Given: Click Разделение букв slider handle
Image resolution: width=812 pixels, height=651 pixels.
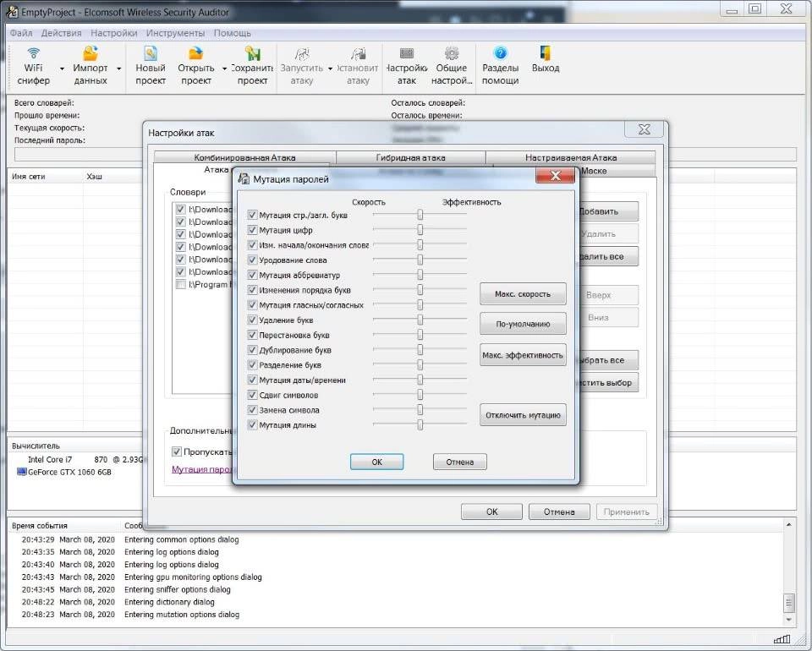Looking at the screenshot, I should [x=420, y=365].
